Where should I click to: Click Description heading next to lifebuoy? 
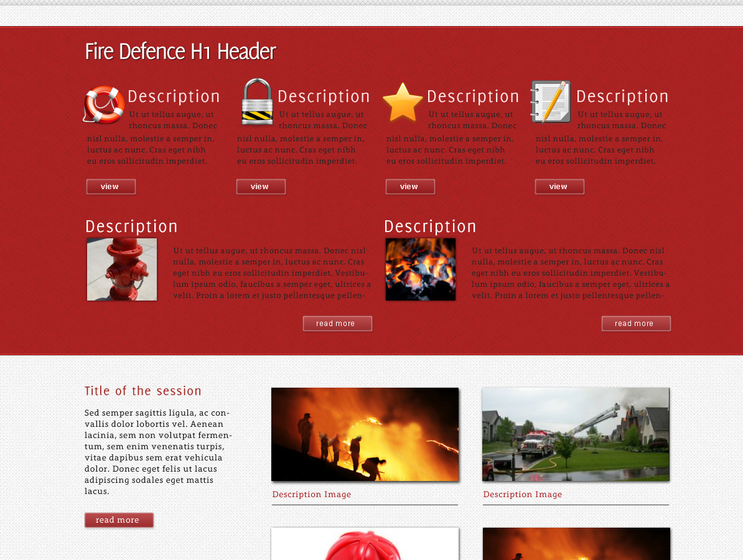pos(174,96)
